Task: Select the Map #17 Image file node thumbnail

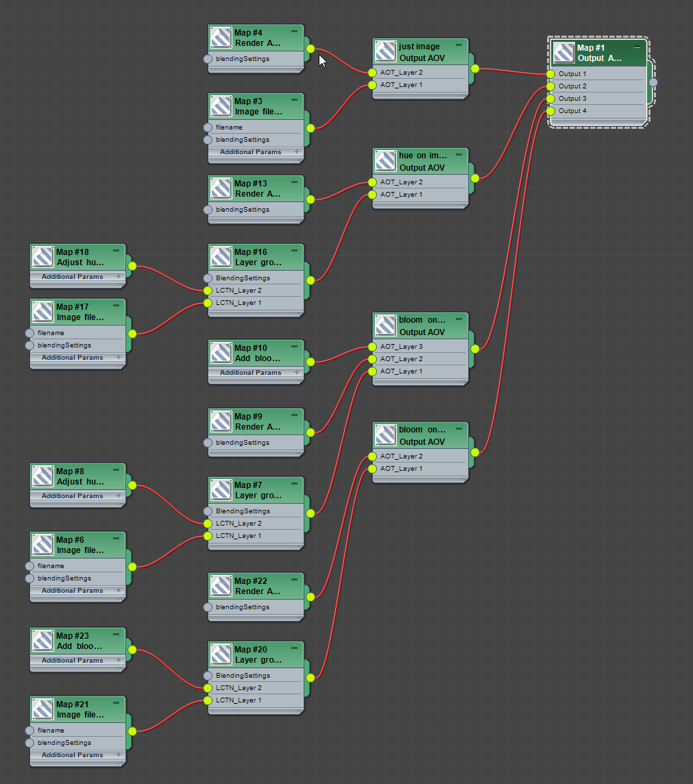Action: pos(43,312)
